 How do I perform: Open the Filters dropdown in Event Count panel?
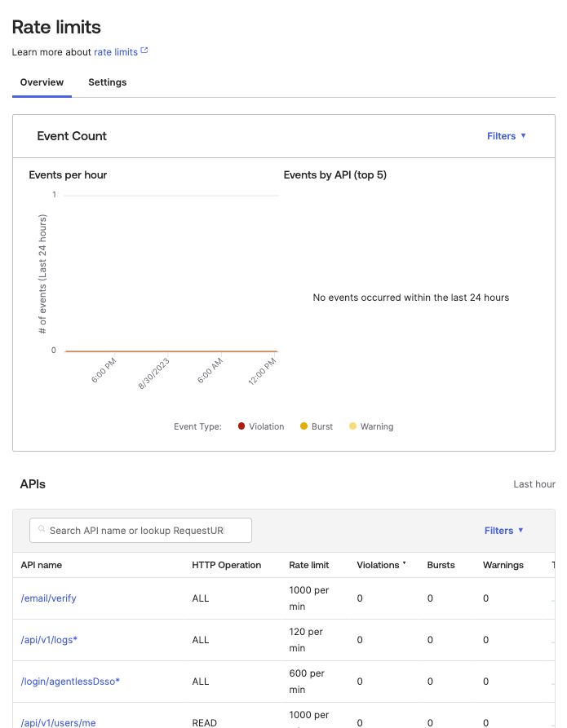[503, 136]
